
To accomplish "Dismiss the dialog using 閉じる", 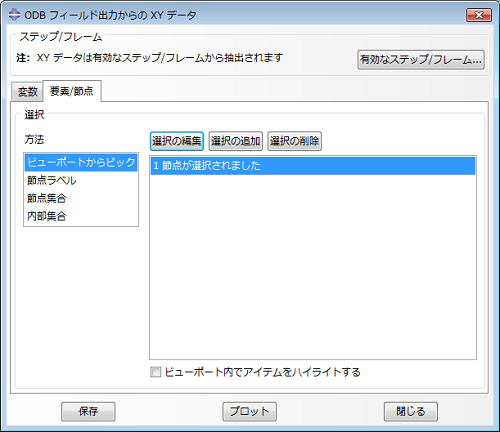I will click(x=411, y=411).
